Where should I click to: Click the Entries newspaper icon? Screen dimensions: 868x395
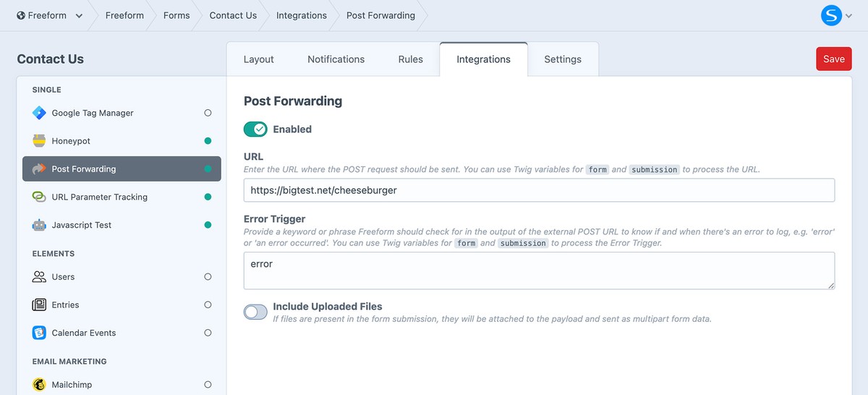(39, 305)
